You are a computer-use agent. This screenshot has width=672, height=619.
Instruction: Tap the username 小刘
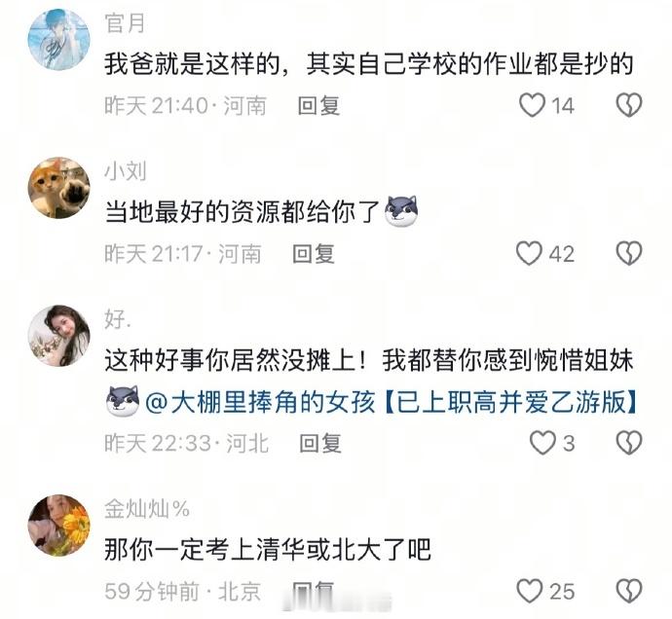(x=125, y=171)
